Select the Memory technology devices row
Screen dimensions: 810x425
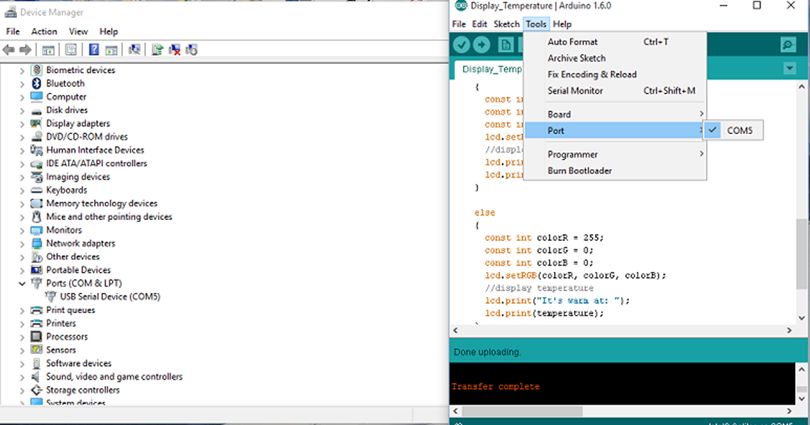tap(102, 203)
